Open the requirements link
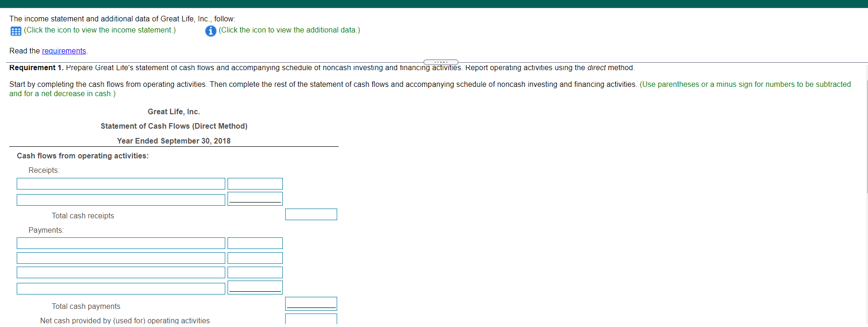Image resolution: width=868 pixels, height=327 pixels. click(64, 51)
